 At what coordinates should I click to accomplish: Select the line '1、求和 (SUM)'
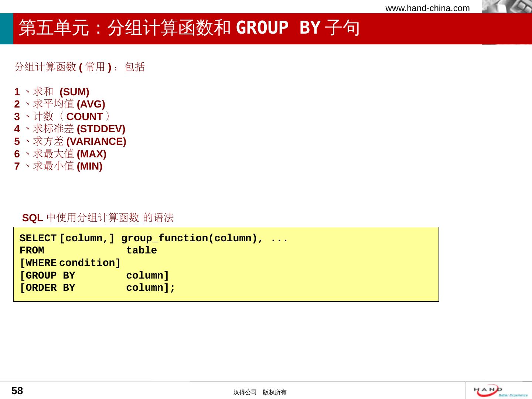pyautogui.click(x=52, y=92)
